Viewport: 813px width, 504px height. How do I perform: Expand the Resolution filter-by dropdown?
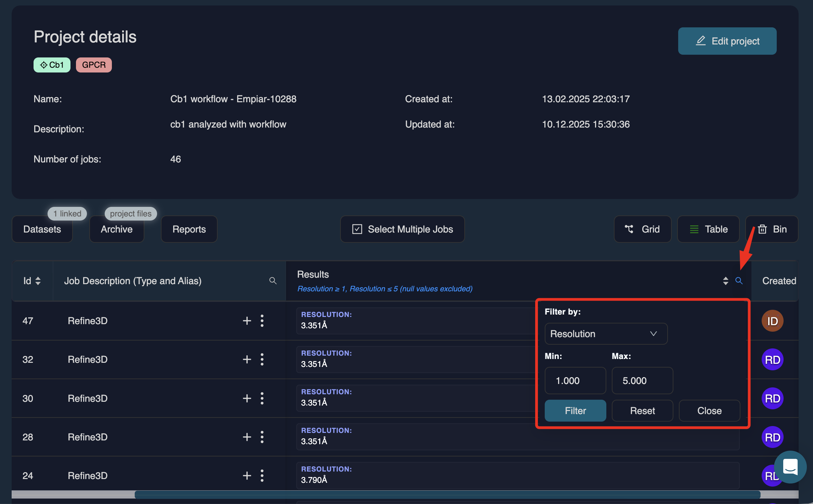606,334
